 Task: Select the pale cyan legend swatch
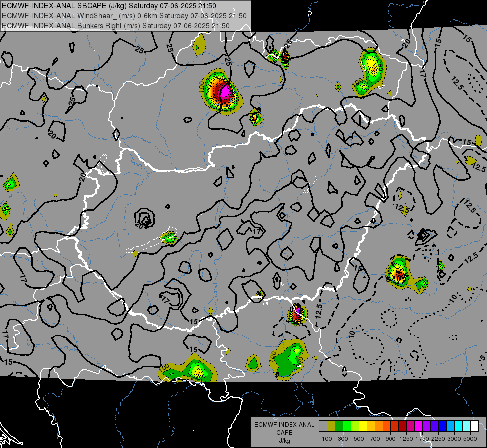467,426
